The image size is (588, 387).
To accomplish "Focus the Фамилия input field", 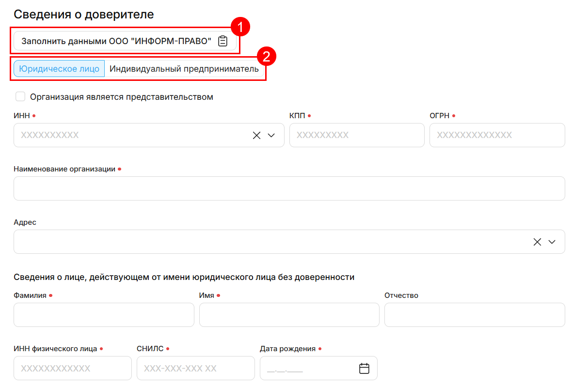I will click(104, 315).
